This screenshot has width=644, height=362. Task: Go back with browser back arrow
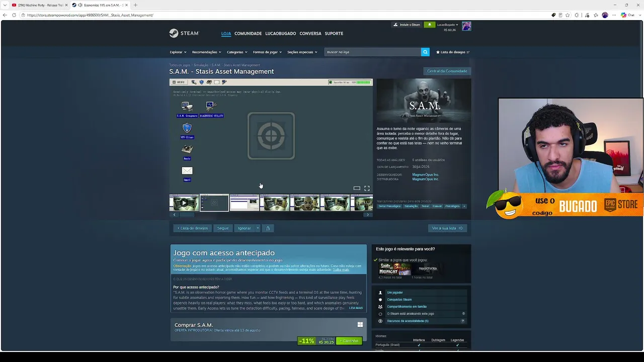(x=5, y=15)
